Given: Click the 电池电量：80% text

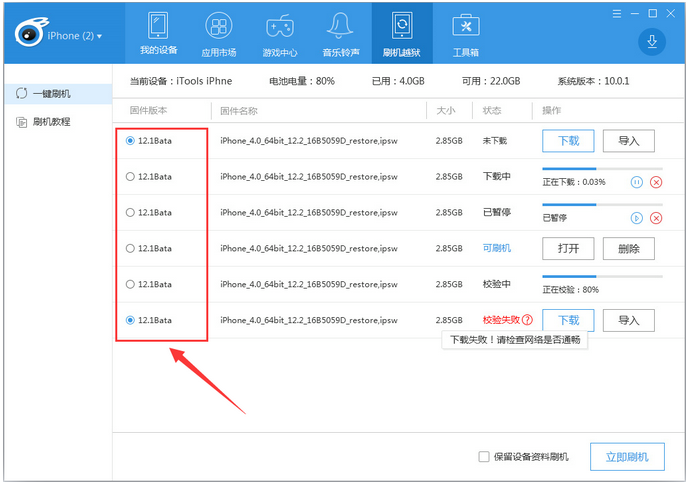Looking at the screenshot, I should pyautogui.click(x=302, y=81).
